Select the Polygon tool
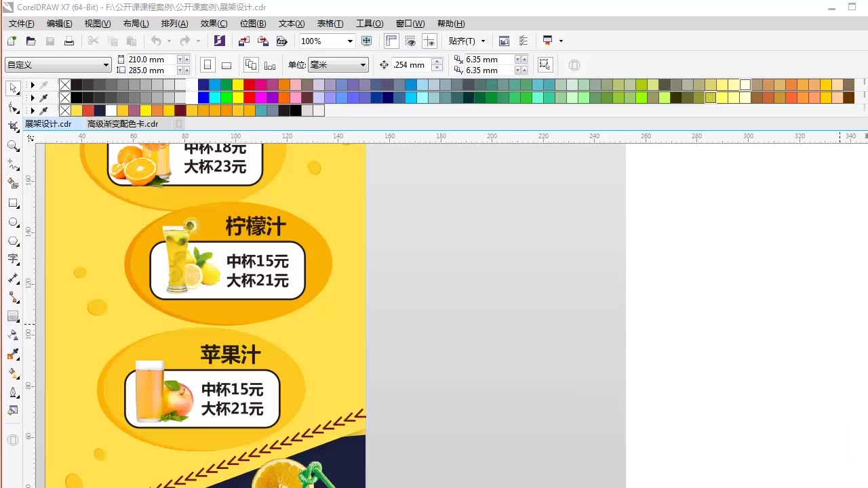The width and height of the screenshot is (868, 488). [x=13, y=241]
